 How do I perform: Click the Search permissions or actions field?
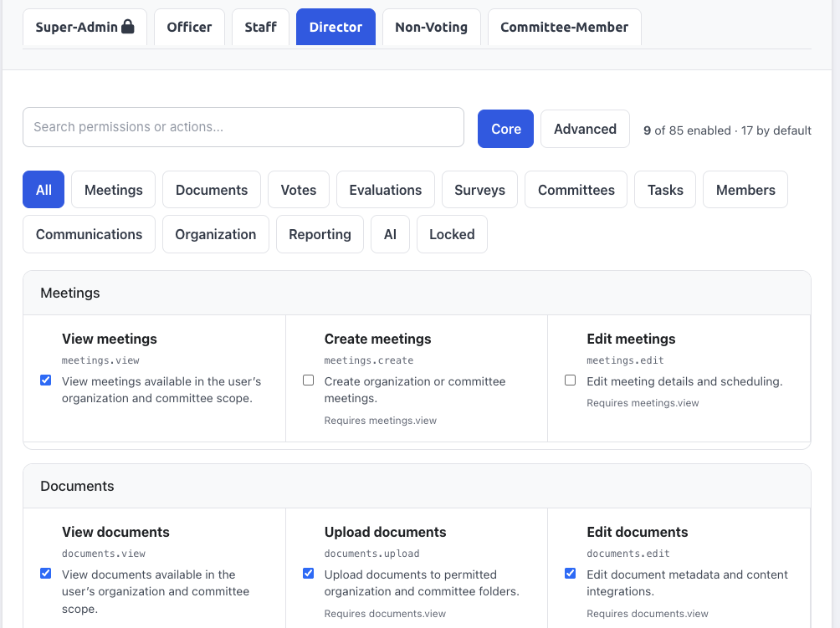coord(243,127)
